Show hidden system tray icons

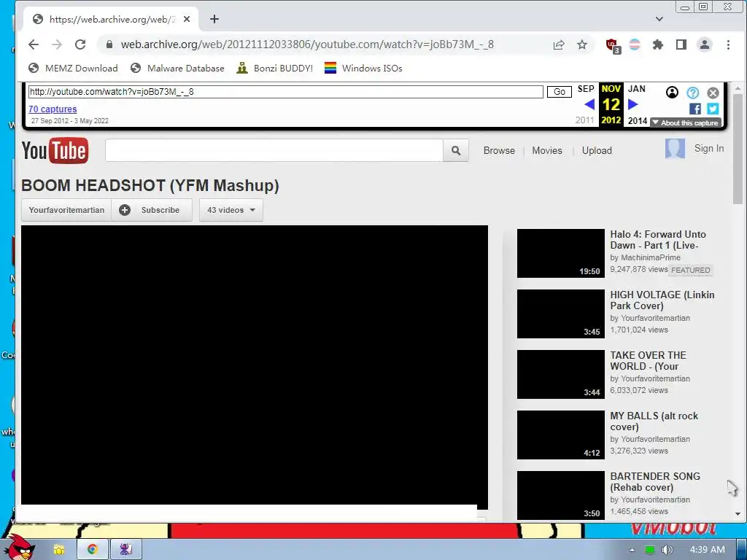632,550
